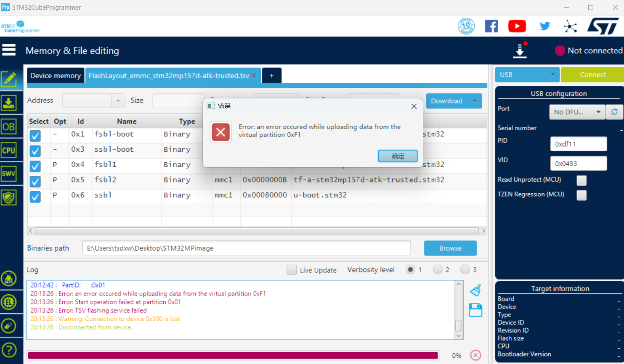Click the Binaries path input field

point(247,248)
